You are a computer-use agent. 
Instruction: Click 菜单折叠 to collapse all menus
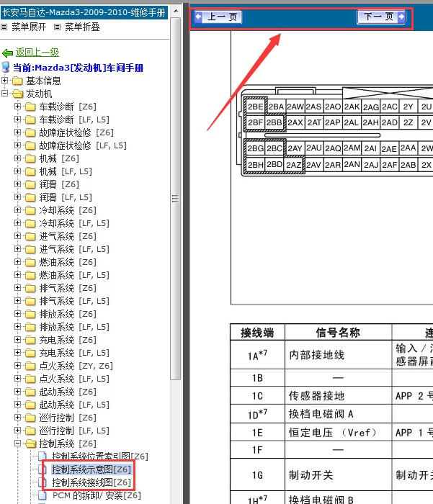(82, 27)
